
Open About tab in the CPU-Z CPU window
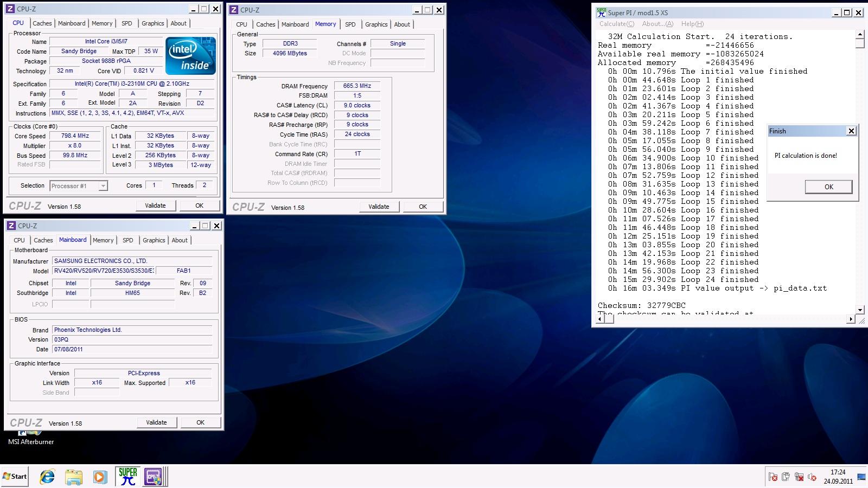coord(178,23)
